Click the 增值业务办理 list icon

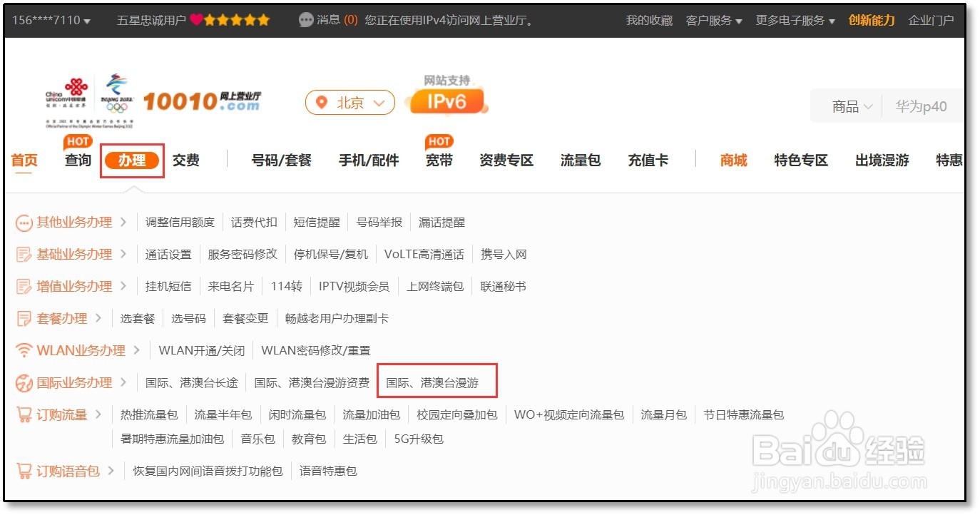click(x=23, y=286)
